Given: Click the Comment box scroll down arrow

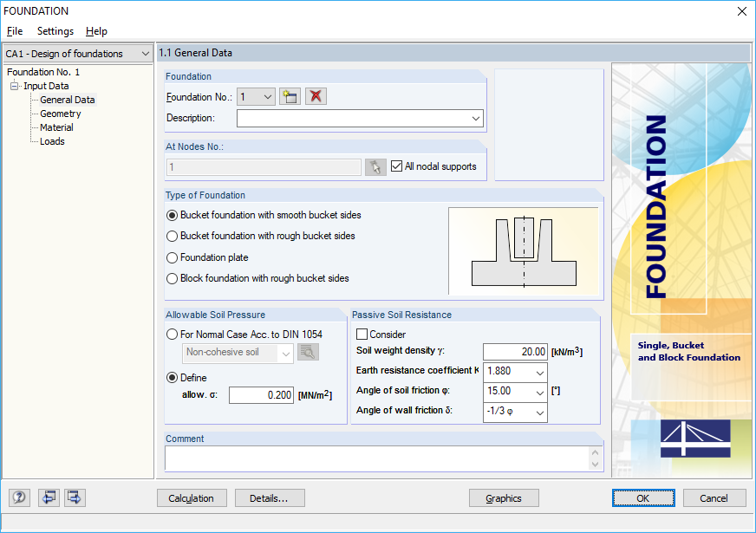Looking at the screenshot, I should pyautogui.click(x=595, y=465).
